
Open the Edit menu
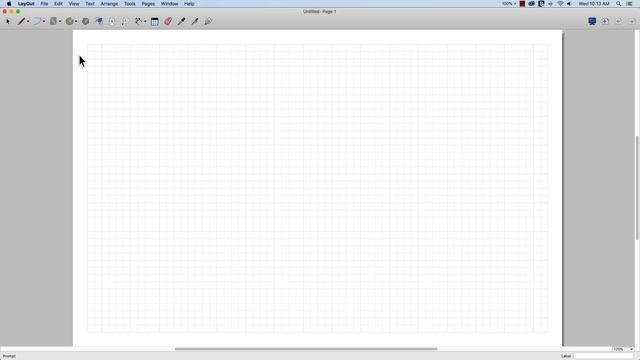(58, 4)
